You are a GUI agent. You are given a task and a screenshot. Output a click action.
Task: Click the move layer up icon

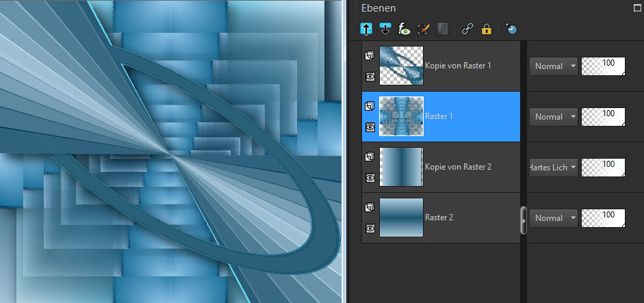366,29
